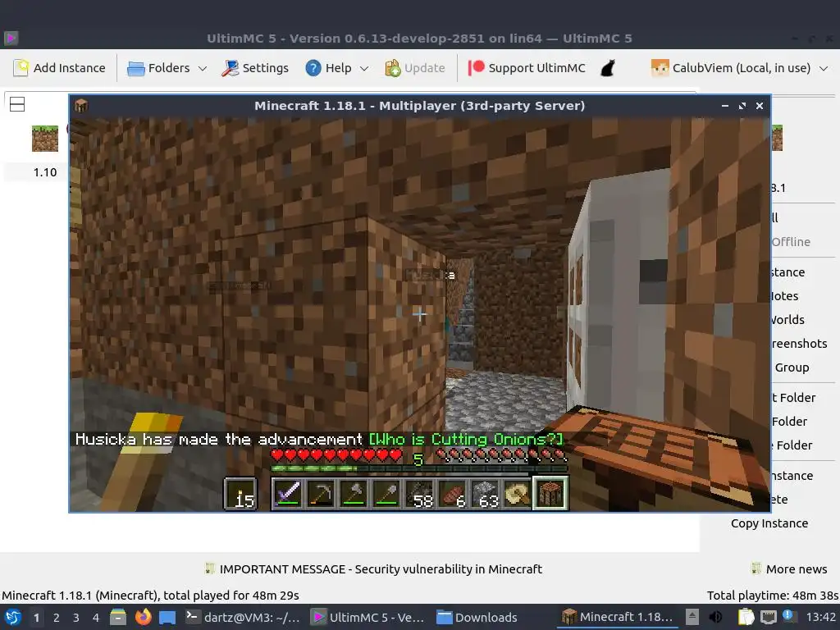This screenshot has height=630, width=840.
Task: Open UltimMC Settings
Action: click(256, 68)
